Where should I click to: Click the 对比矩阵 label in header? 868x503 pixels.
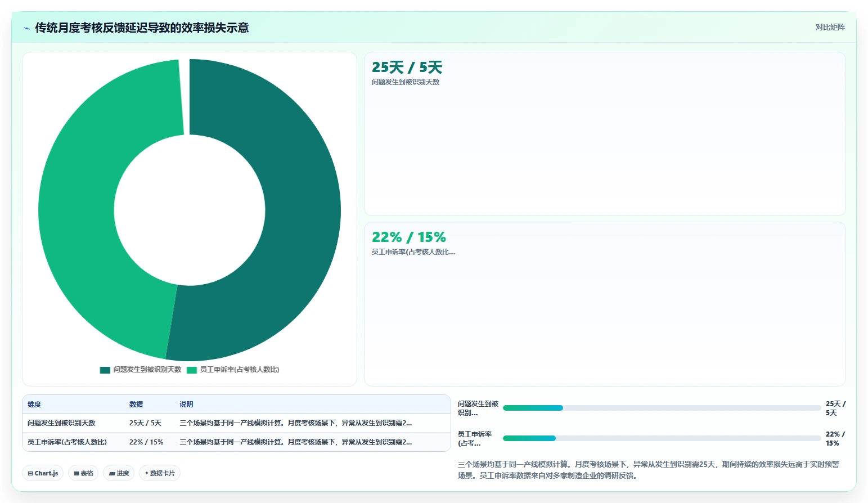coord(830,27)
